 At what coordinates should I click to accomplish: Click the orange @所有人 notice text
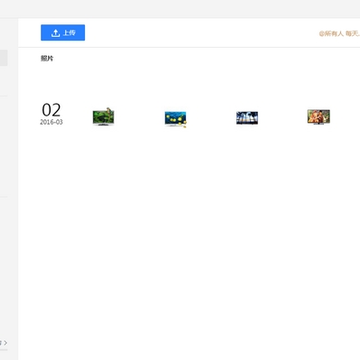coord(339,34)
